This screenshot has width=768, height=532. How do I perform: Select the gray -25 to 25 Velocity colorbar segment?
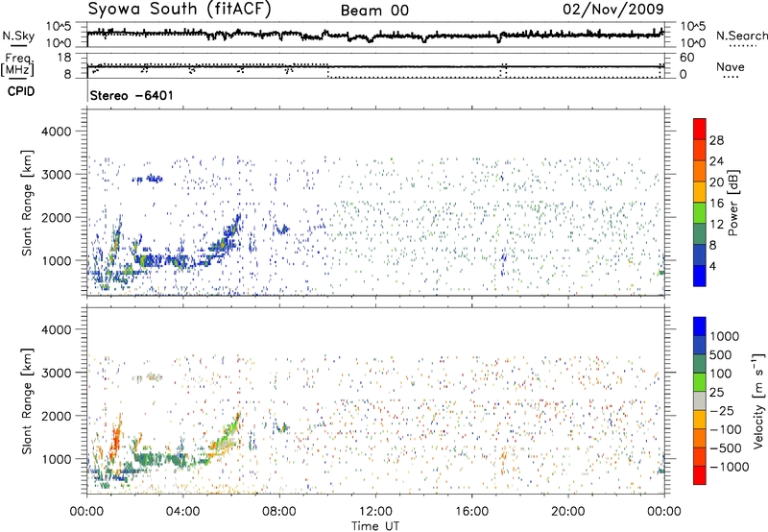700,401
